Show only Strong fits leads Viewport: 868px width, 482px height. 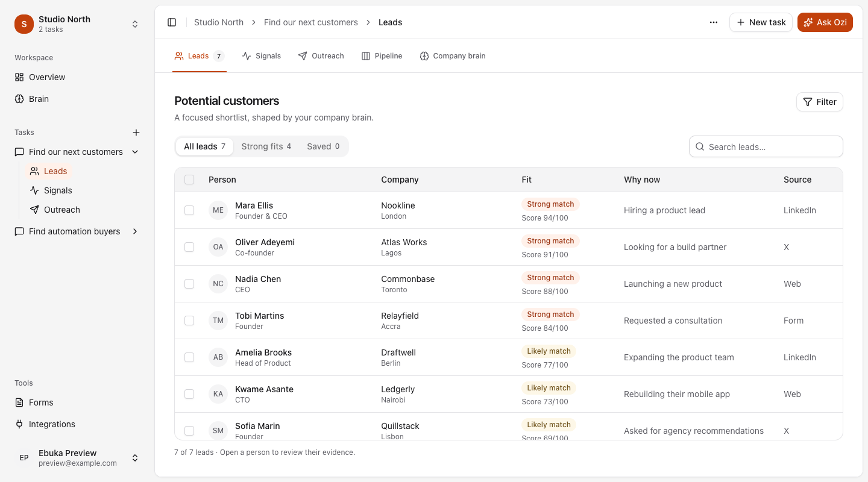[266, 146]
